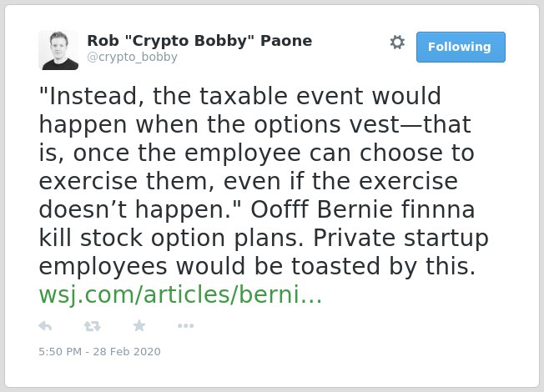The width and height of the screenshot is (544, 392).
Task: Open the 5:50 PM - 28 Feb 2020 timestamp
Action: [99, 351]
